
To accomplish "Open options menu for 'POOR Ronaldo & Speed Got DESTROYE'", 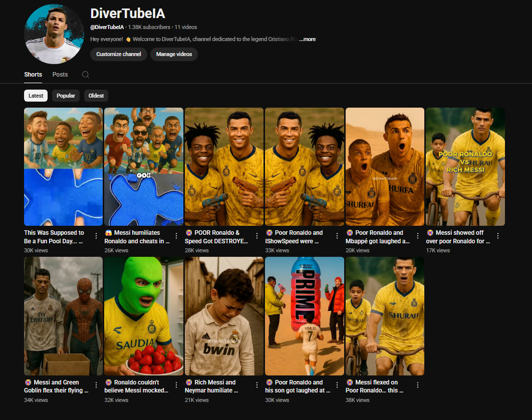I will tap(257, 236).
